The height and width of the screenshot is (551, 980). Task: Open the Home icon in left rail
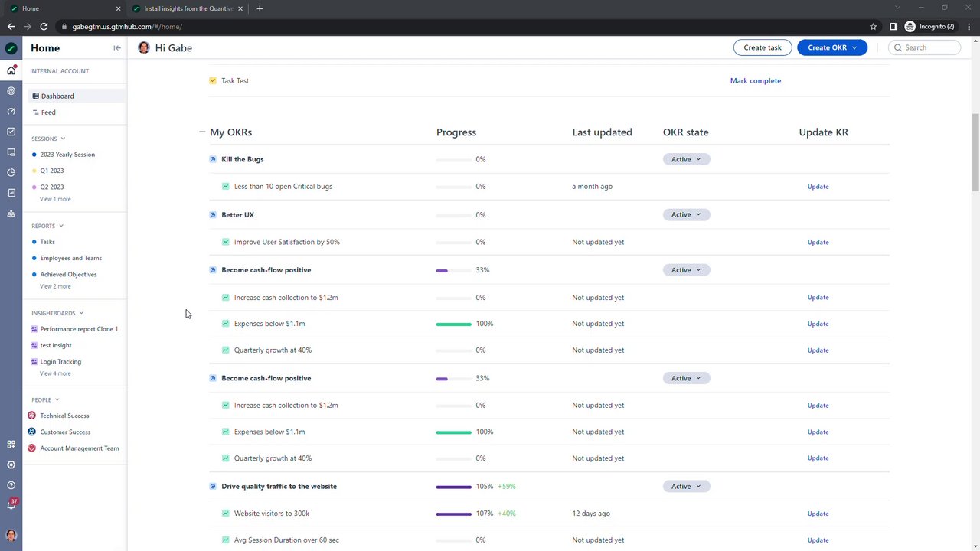11,70
